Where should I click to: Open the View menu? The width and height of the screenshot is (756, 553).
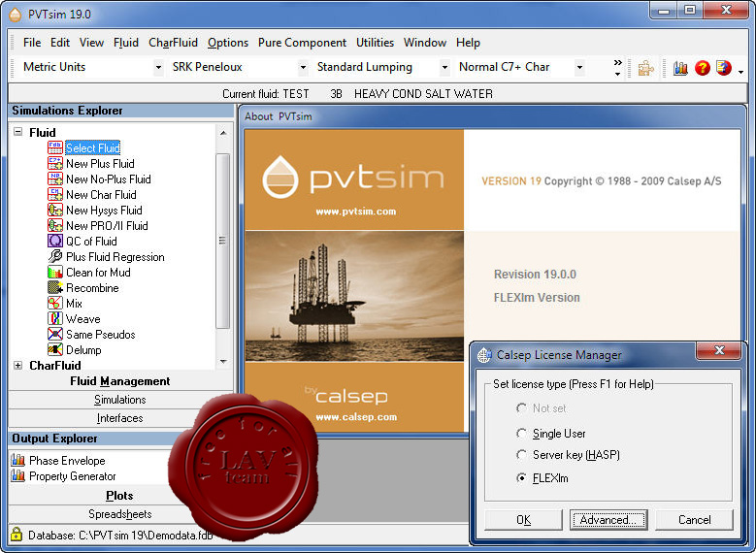(x=91, y=43)
